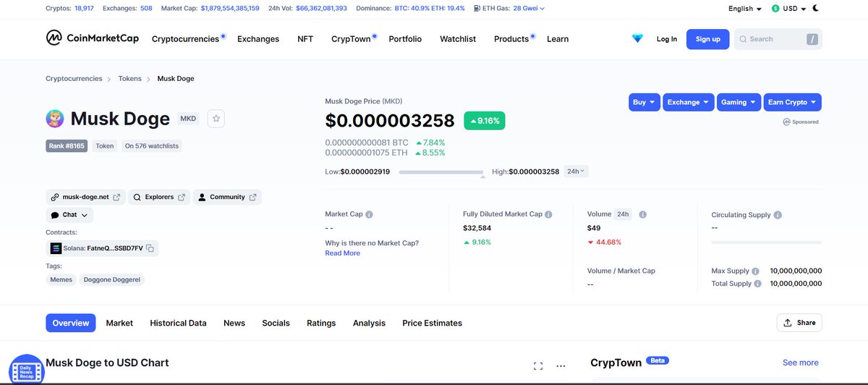The height and width of the screenshot is (385, 868).
Task: Switch to the Ratings tab
Action: tap(321, 323)
